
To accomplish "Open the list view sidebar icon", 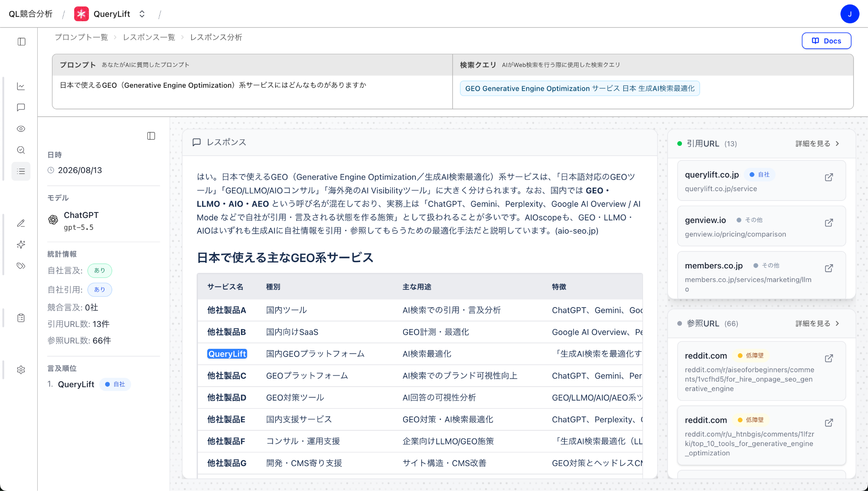I will click(x=21, y=171).
